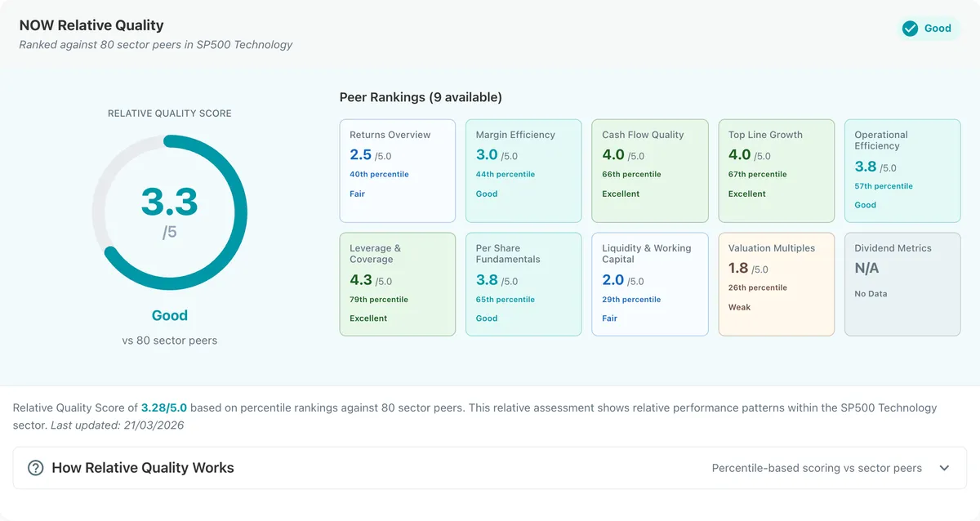Click the 40th percentile label
Image resolution: width=980 pixels, height=521 pixels.
click(x=379, y=174)
